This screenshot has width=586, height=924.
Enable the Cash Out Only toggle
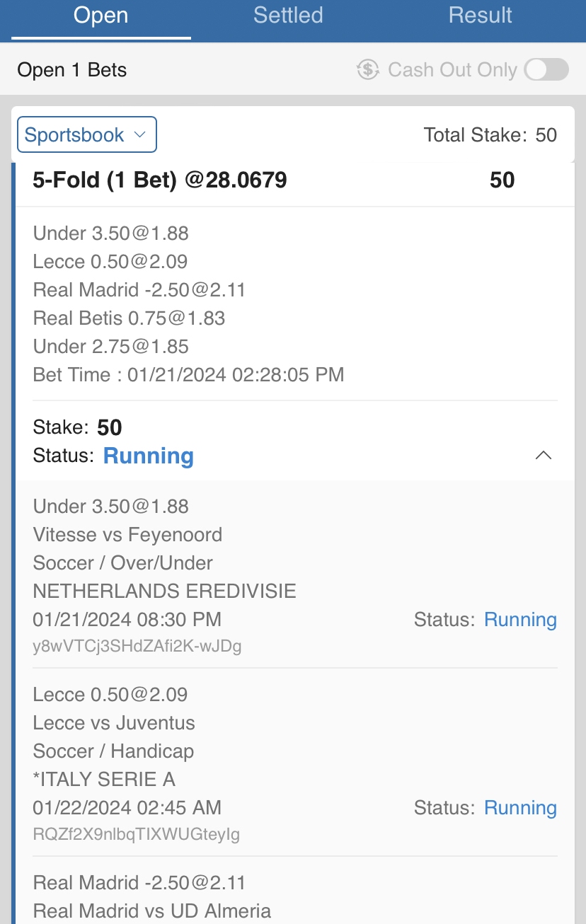point(546,69)
